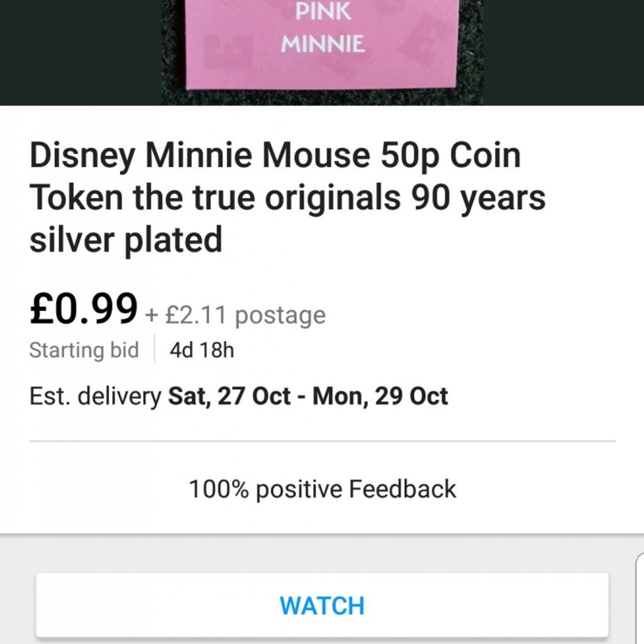The width and height of the screenshot is (644, 644).
Task: Click the divider area above the feedback text
Action: (x=322, y=441)
